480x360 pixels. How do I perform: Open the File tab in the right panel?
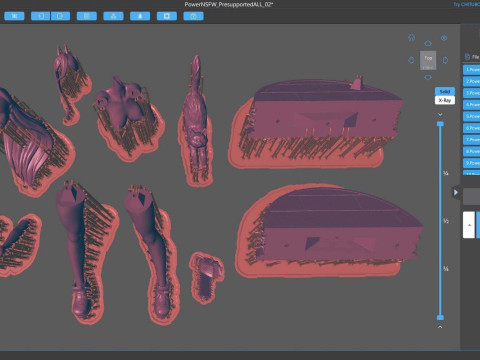(x=472, y=57)
